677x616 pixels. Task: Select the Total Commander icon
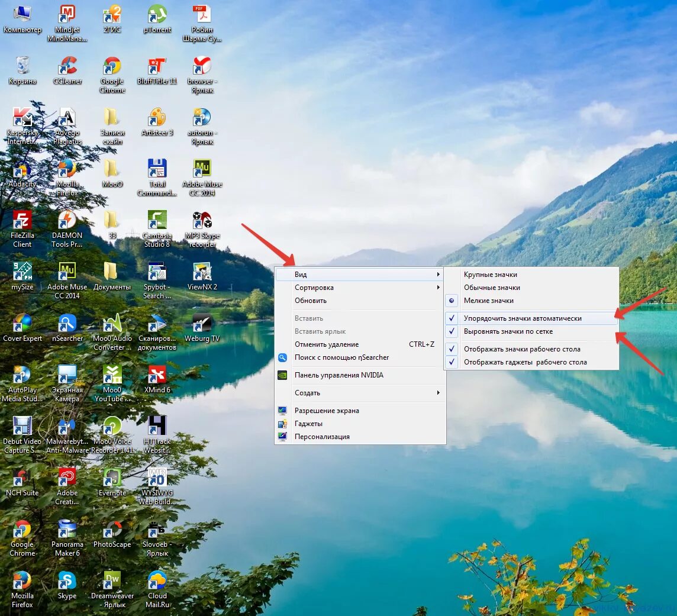click(157, 178)
